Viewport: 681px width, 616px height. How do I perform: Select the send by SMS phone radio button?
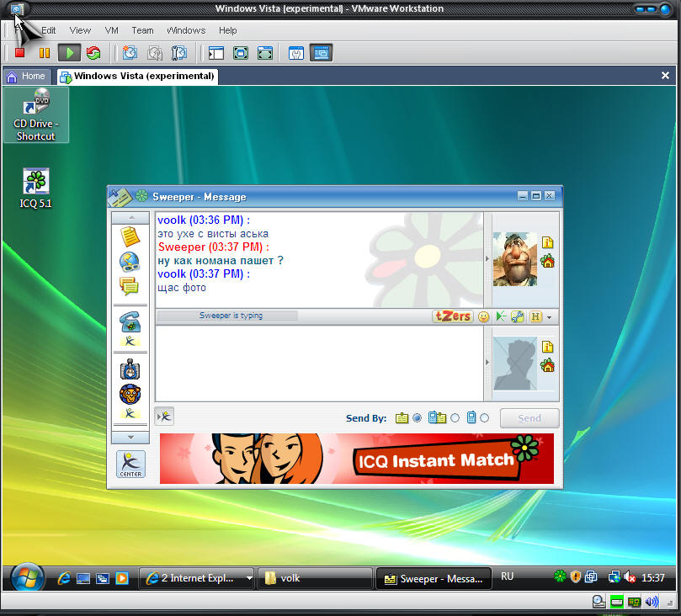484,418
